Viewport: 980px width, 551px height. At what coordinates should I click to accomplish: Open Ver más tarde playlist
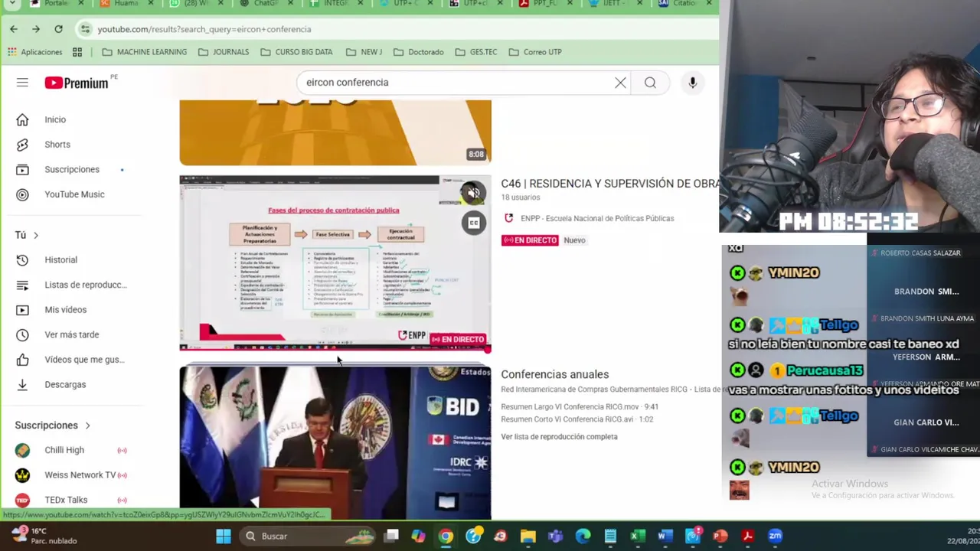pos(73,334)
